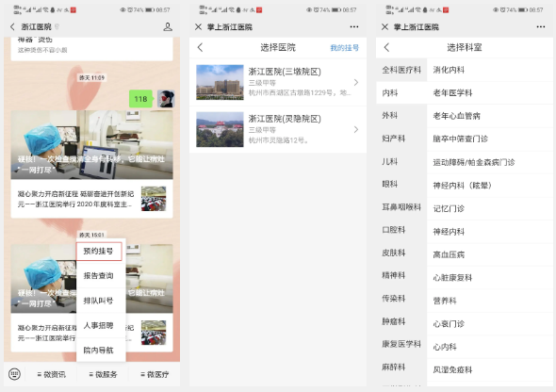Select 全科医疗科 category
The width and height of the screenshot is (556, 392).
[401, 70]
